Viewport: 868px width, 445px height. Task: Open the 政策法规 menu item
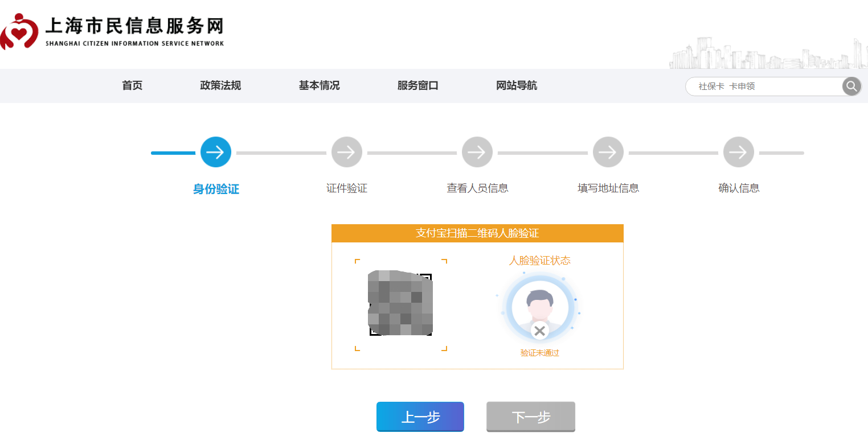point(220,85)
